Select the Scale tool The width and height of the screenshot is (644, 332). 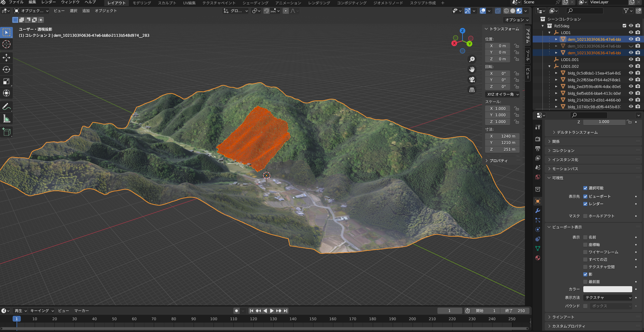pos(6,82)
